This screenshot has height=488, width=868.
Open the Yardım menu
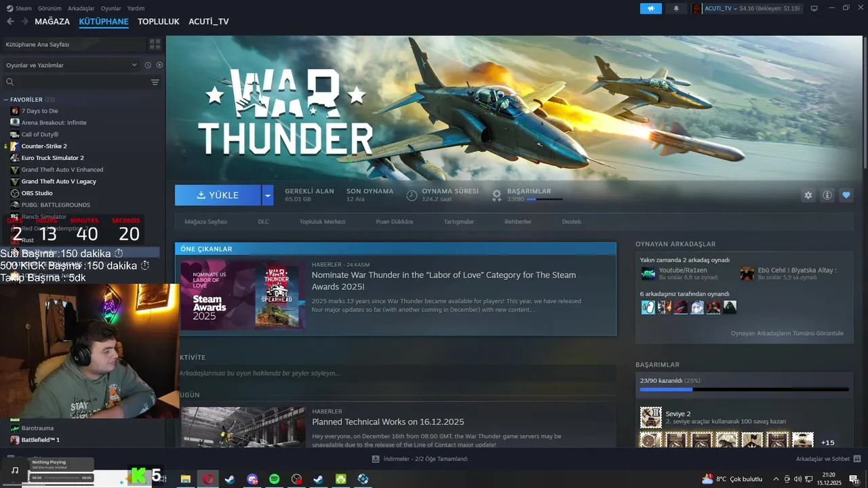click(x=136, y=8)
